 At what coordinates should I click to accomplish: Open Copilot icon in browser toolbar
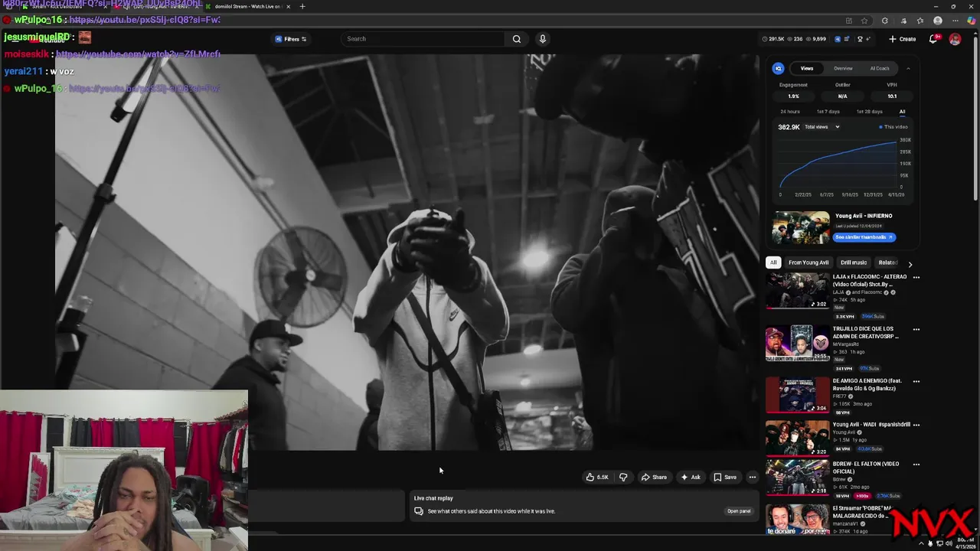971,21
